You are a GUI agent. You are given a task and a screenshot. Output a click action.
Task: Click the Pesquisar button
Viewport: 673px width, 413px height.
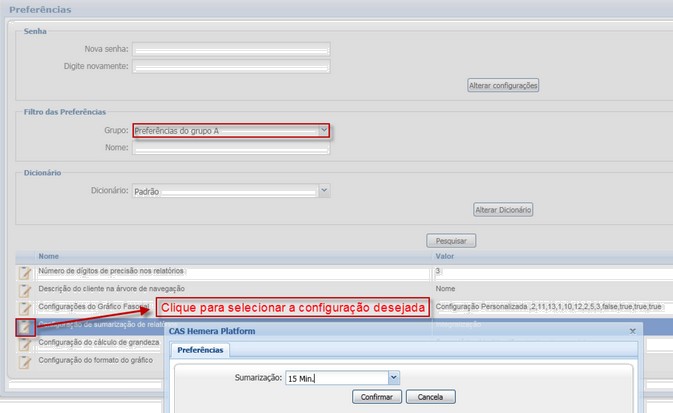[451, 241]
